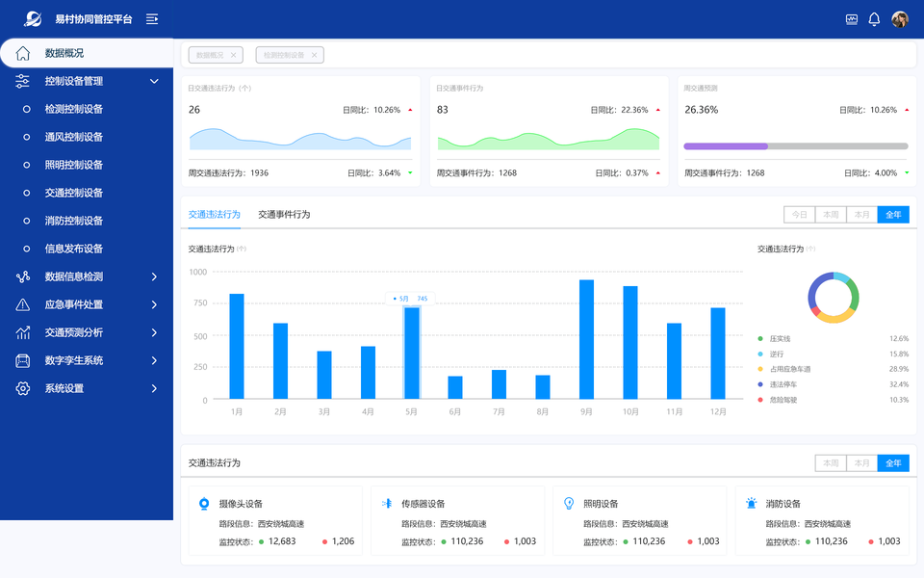Close the 数据概况 page tag

tap(233, 55)
